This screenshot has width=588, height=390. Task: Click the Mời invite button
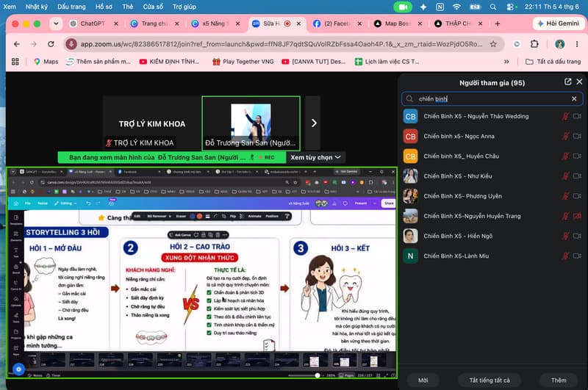coord(423,380)
